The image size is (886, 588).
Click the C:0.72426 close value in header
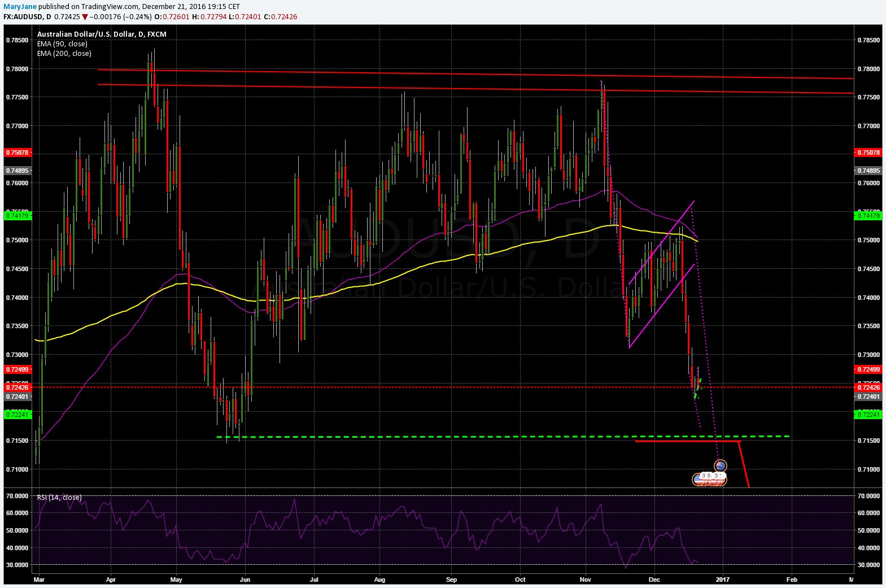click(281, 17)
